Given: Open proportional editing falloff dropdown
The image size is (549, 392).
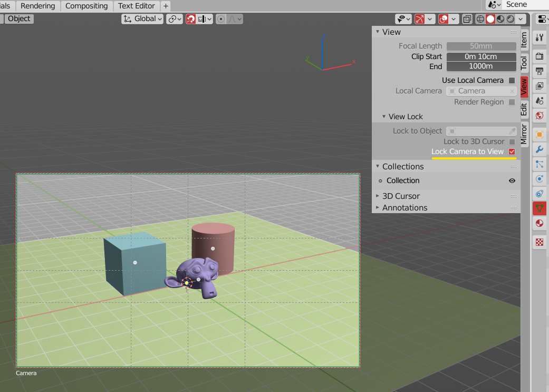Looking at the screenshot, I should click(235, 19).
